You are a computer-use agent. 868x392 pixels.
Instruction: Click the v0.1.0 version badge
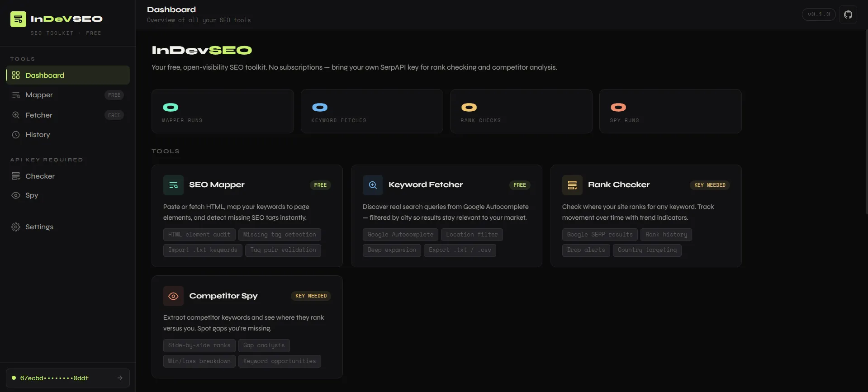[x=819, y=14]
